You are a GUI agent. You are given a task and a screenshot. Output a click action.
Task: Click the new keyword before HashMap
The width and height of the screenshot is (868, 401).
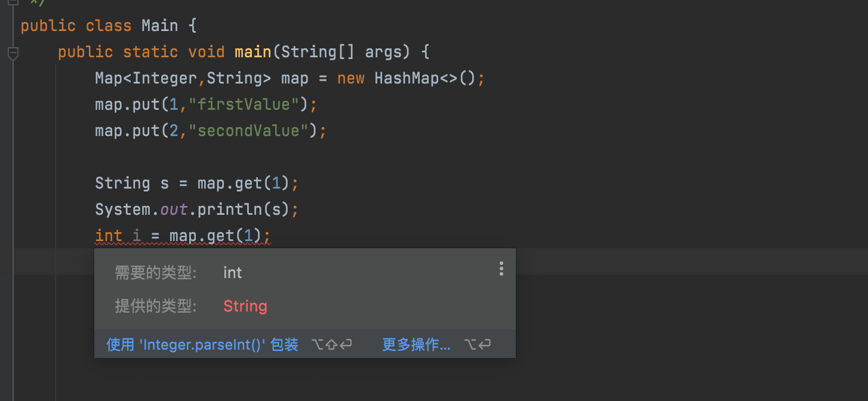click(x=350, y=78)
